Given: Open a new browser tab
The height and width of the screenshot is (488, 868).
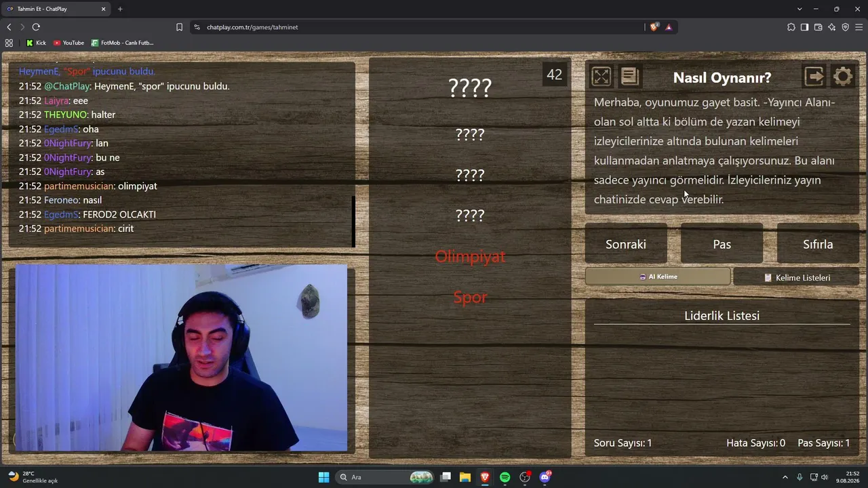Looking at the screenshot, I should point(120,9).
